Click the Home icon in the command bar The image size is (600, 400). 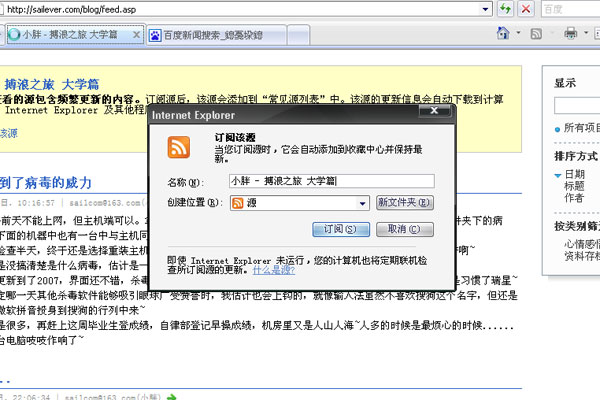pos(503,35)
